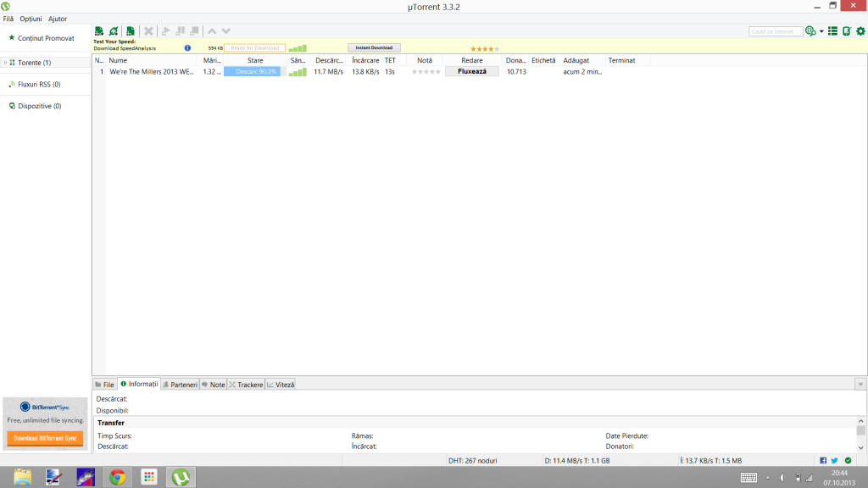Click upload speed 13.7 KB/s status
Screen dimensions: 868x488
click(711, 460)
